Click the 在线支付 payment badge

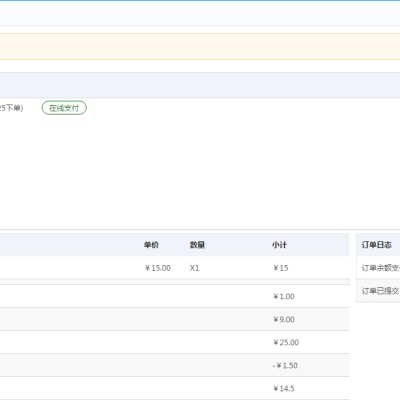pos(64,108)
